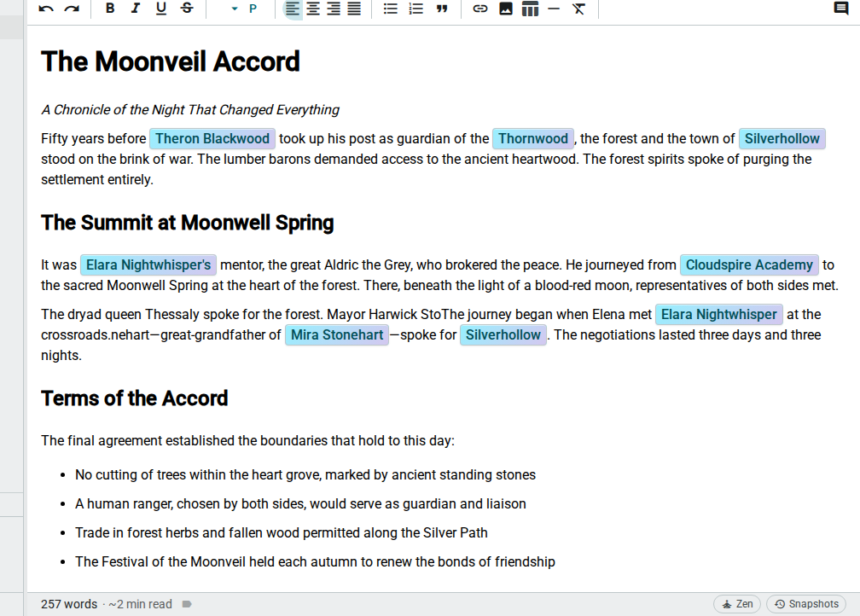Insert a bulleted list
Image resolution: width=860 pixels, height=616 pixels.
pyautogui.click(x=391, y=9)
